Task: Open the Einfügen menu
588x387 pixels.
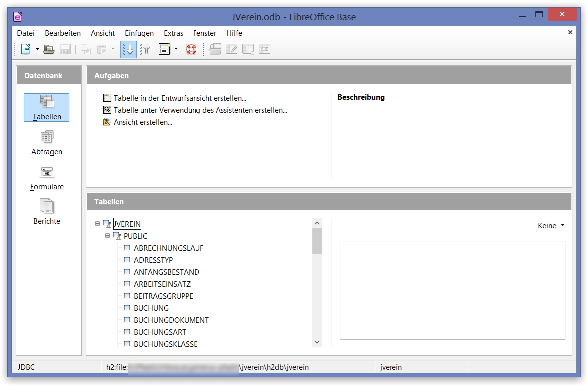Action: pyautogui.click(x=139, y=33)
